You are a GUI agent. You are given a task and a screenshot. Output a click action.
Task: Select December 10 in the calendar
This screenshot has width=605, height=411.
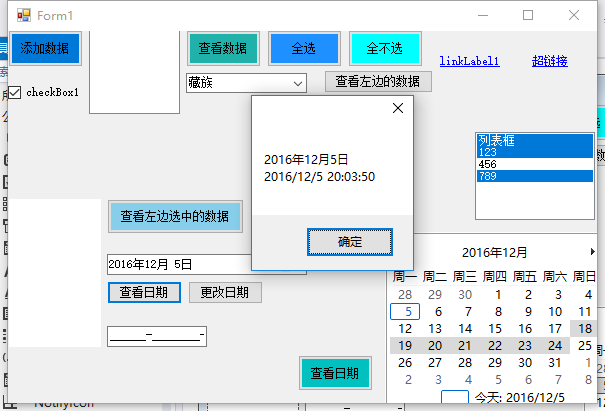(555, 312)
